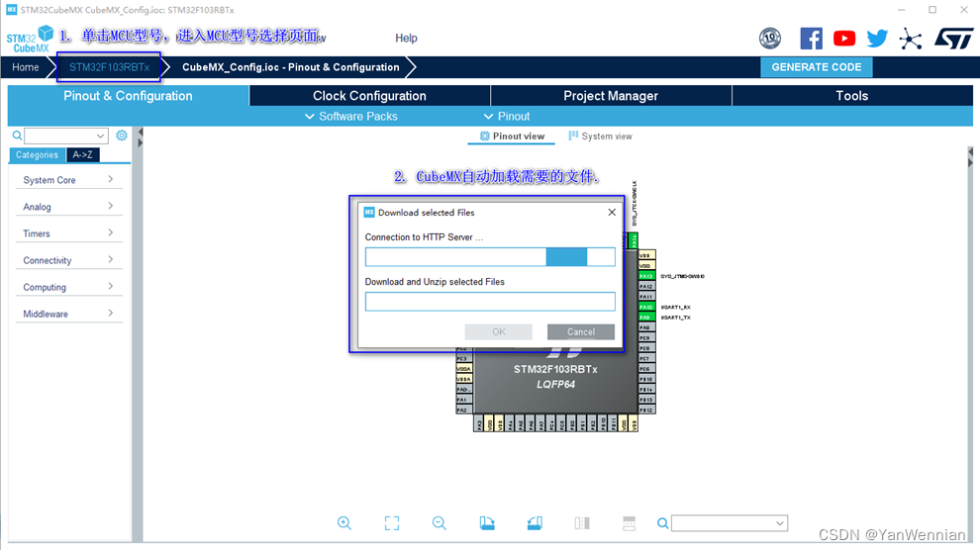Click the ST logo icon
This screenshot has width=980, height=550.
click(953, 38)
